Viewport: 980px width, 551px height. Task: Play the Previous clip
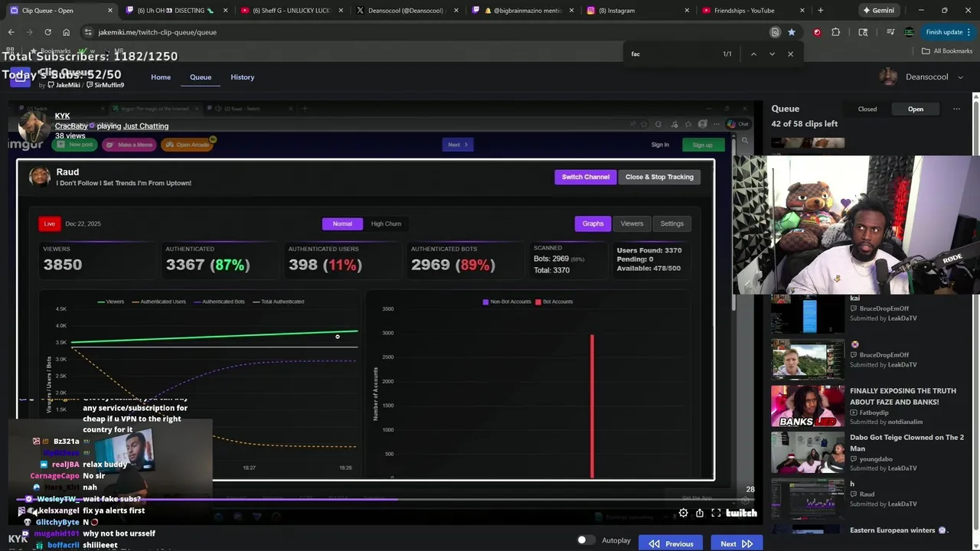671,543
